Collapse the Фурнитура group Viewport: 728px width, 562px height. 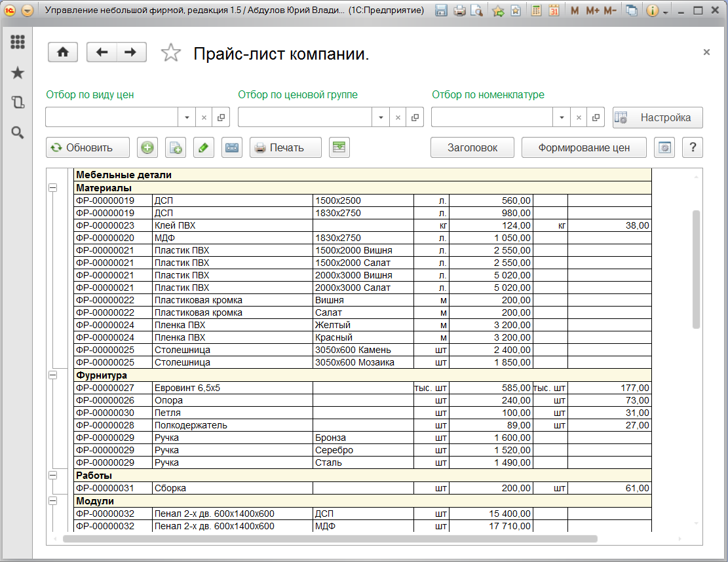pyautogui.click(x=52, y=375)
